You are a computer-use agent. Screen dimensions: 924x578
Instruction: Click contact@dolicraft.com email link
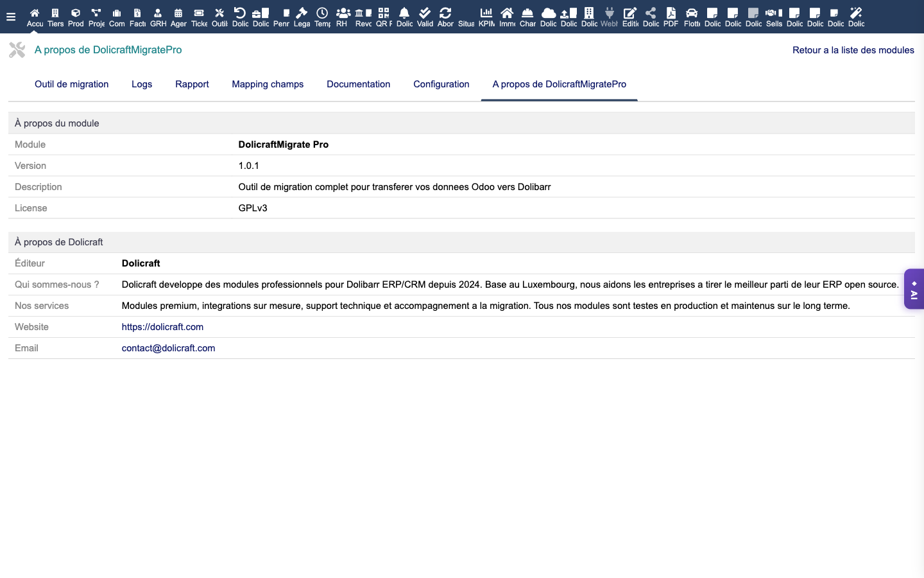(168, 348)
